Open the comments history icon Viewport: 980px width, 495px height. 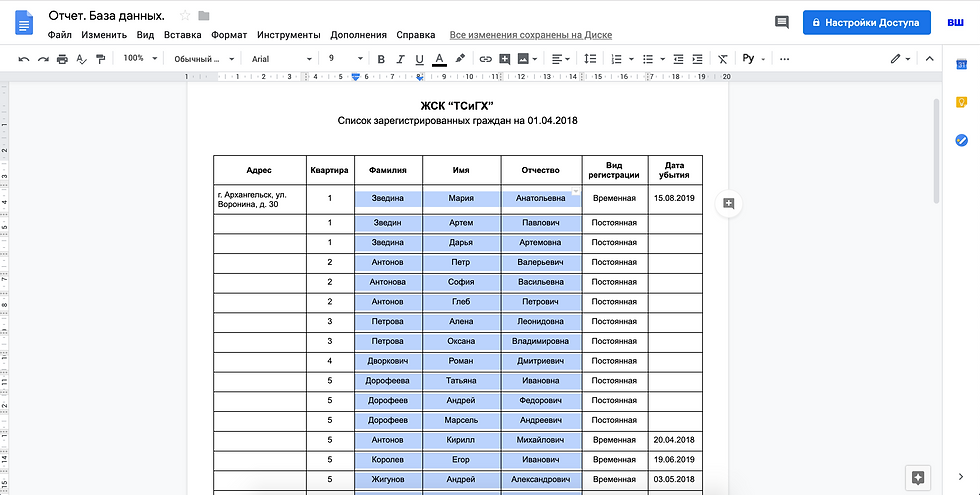[x=781, y=22]
